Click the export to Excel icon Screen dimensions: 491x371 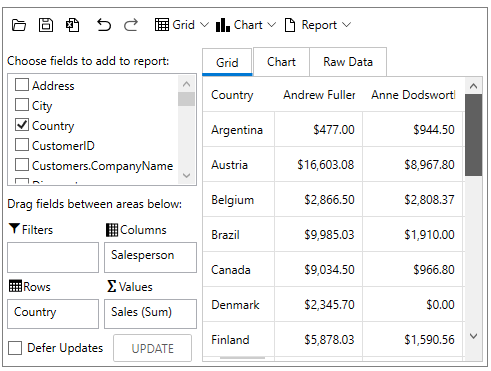(72, 25)
